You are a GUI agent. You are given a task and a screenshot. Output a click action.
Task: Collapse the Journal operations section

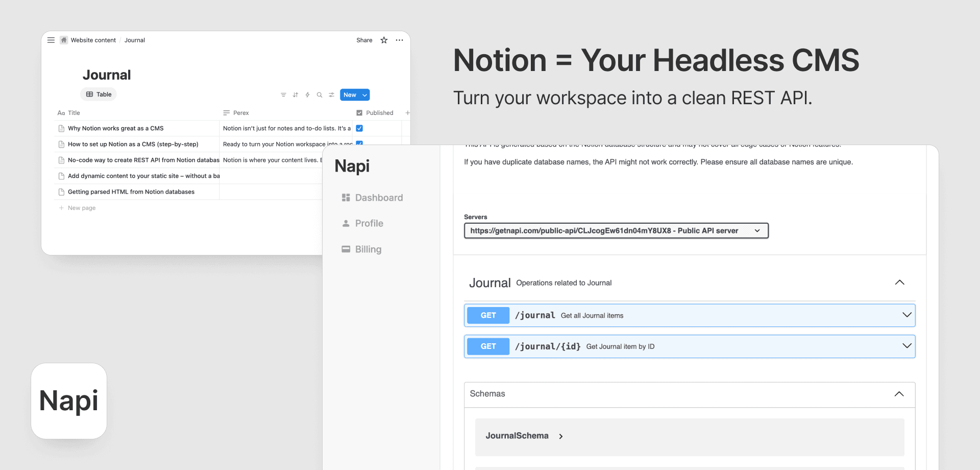900,283
